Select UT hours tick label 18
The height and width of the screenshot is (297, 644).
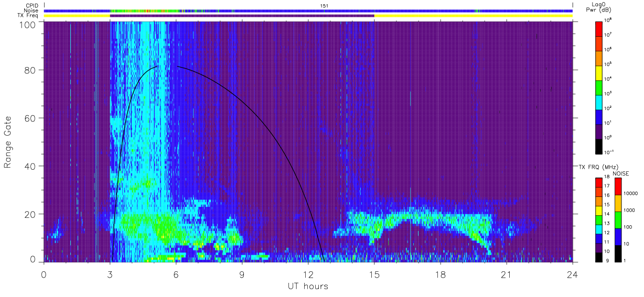pos(441,274)
